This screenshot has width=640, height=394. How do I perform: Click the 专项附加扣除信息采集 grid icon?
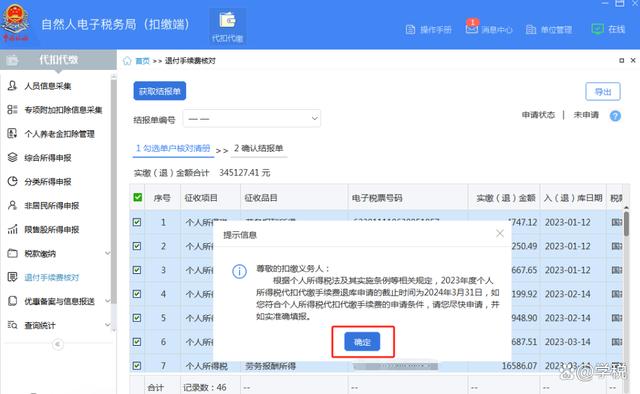click(12, 109)
